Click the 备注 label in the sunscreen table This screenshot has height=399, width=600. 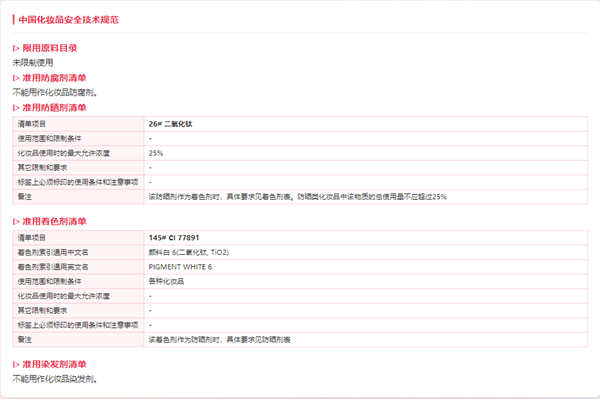click(x=24, y=197)
